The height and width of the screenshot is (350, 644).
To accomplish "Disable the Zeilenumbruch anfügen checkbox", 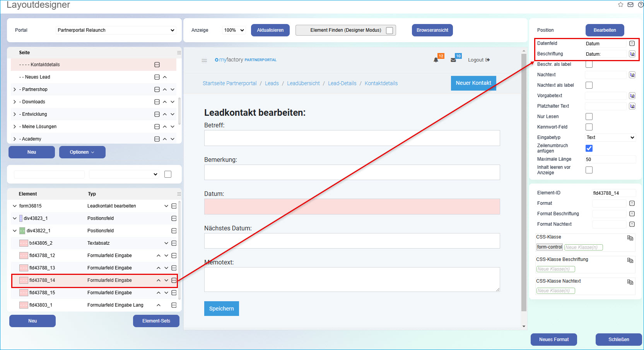I will click(x=589, y=148).
